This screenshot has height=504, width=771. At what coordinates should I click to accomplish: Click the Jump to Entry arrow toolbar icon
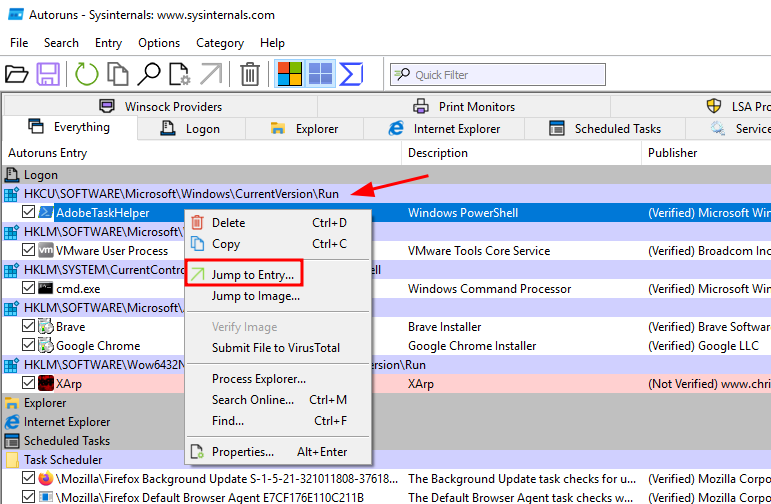click(211, 74)
